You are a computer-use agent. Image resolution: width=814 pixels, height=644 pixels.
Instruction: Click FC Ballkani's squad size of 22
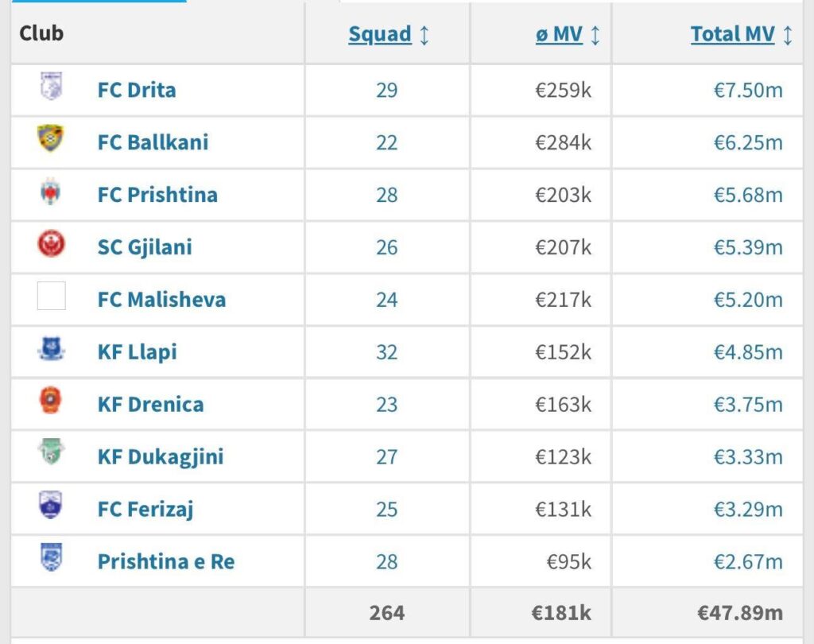pyautogui.click(x=386, y=142)
